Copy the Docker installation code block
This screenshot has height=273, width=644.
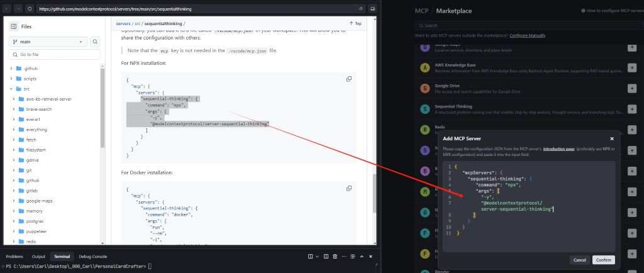tap(348, 188)
